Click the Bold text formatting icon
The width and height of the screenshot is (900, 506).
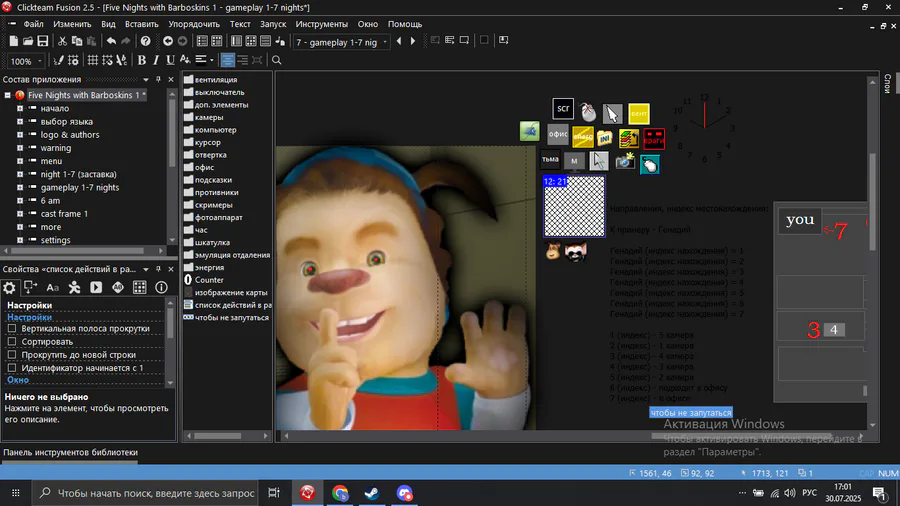[142, 61]
